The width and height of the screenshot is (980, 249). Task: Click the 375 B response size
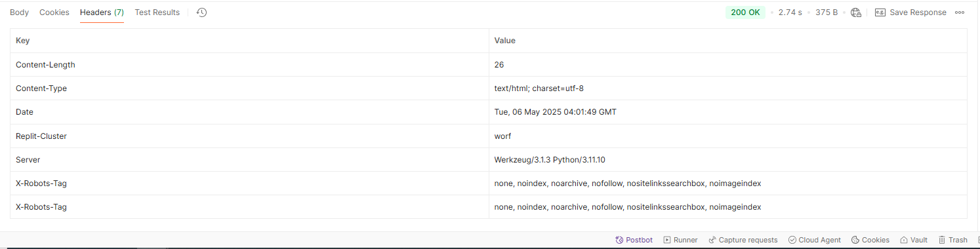827,12
